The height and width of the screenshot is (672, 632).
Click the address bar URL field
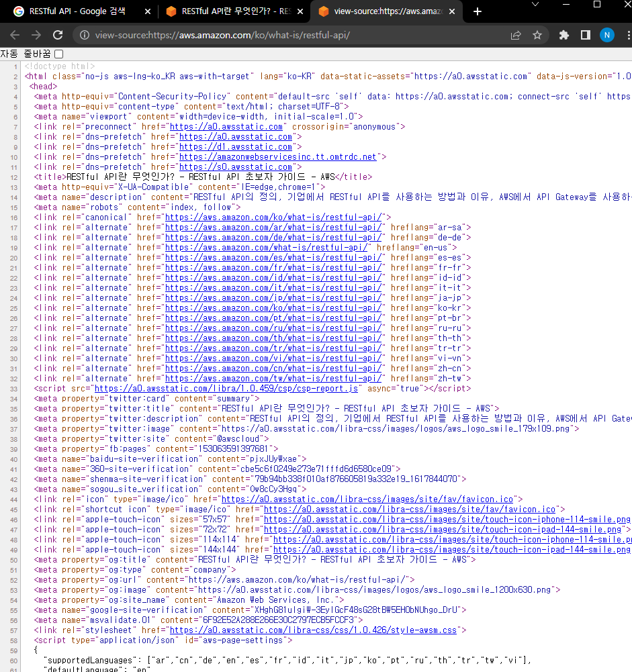(x=291, y=35)
